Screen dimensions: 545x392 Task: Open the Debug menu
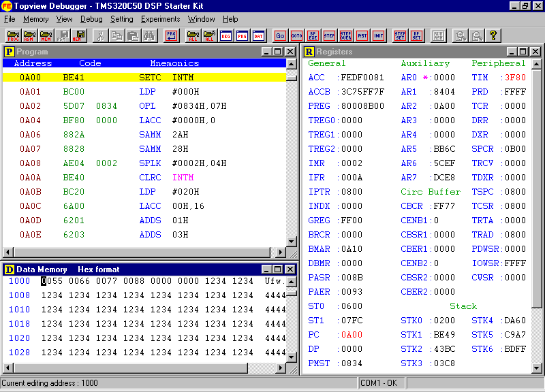click(91, 19)
